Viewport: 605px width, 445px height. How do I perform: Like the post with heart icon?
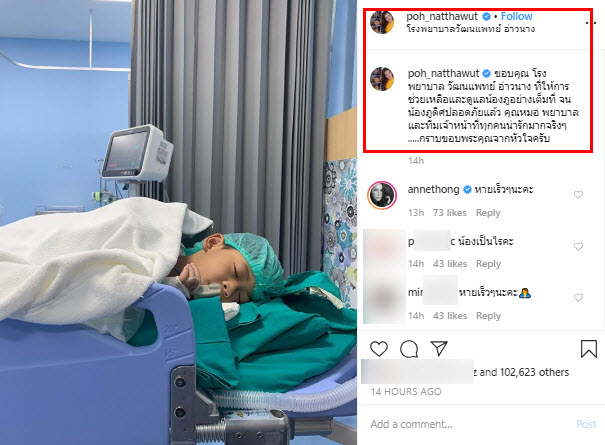click(x=379, y=349)
